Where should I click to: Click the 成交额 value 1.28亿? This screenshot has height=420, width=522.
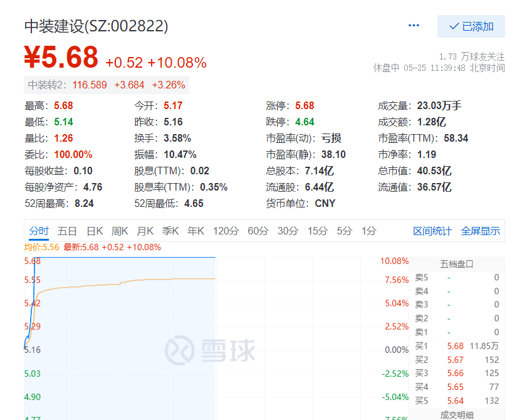[x=431, y=122]
